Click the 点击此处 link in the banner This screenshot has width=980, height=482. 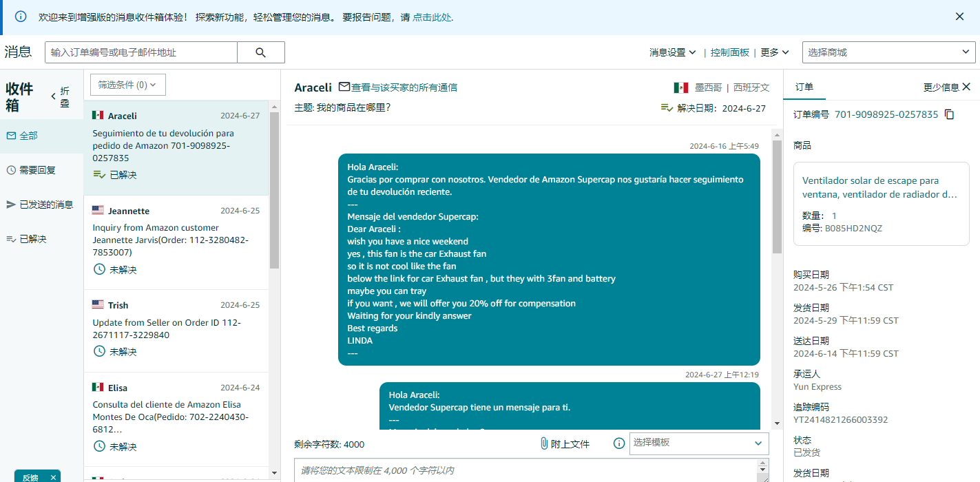pos(432,17)
